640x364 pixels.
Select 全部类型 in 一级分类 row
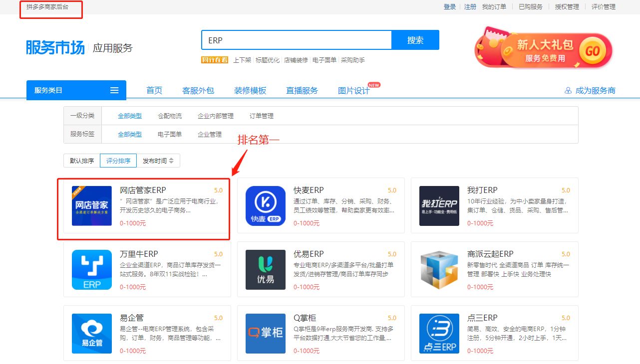click(x=130, y=116)
